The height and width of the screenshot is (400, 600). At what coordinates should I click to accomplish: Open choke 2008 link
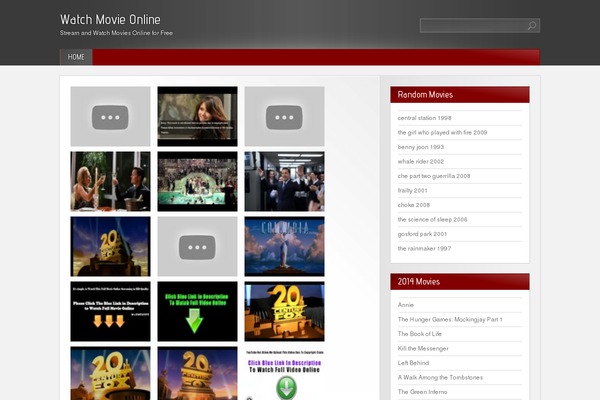(x=414, y=205)
